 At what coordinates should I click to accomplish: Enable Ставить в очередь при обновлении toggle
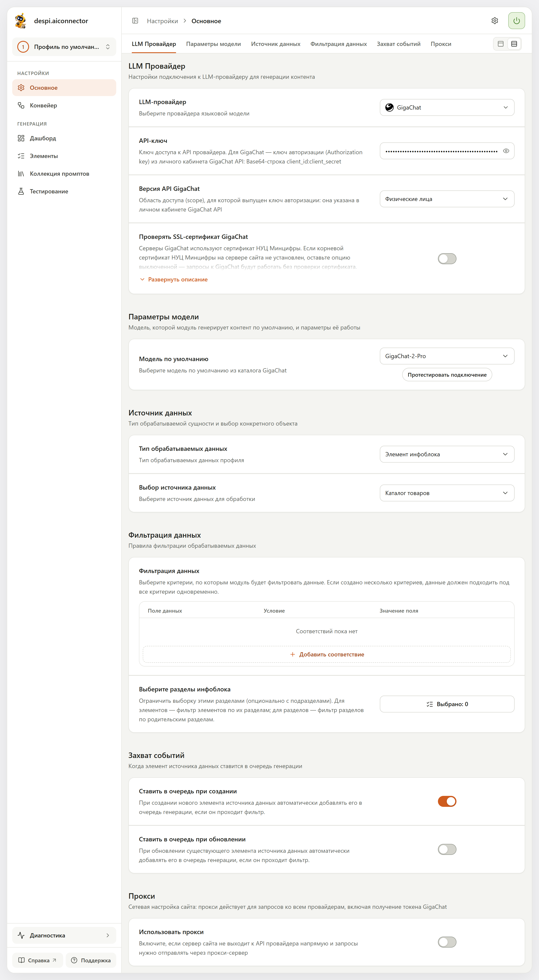(x=447, y=850)
